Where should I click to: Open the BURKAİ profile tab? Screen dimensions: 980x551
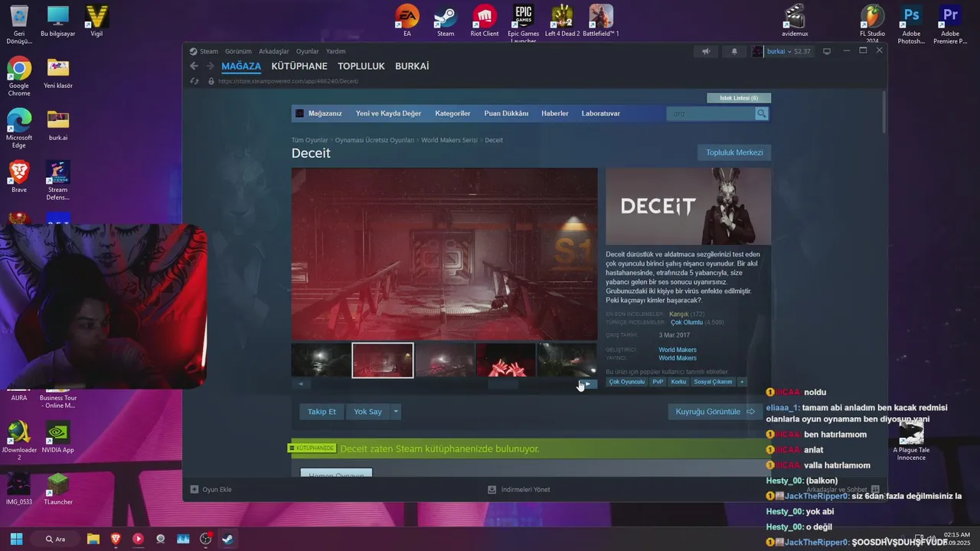tap(412, 67)
